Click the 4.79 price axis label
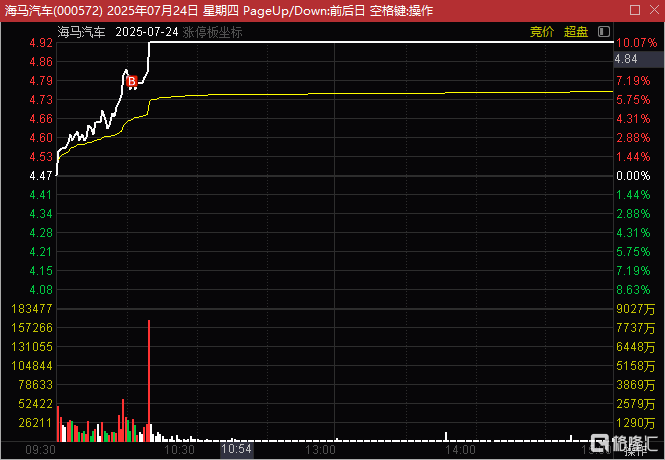 (41, 81)
